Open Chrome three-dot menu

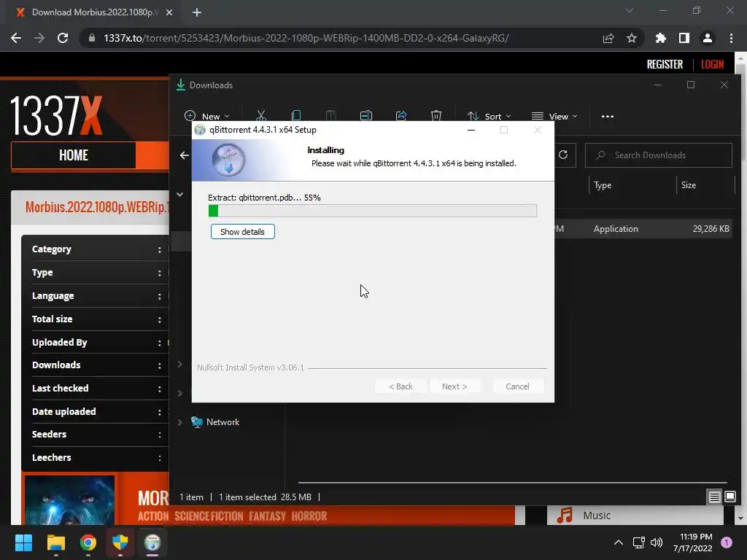coord(731,38)
